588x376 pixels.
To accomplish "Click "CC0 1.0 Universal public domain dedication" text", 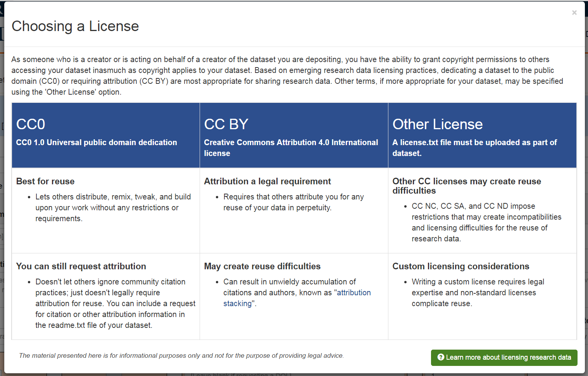I will 97,142.
